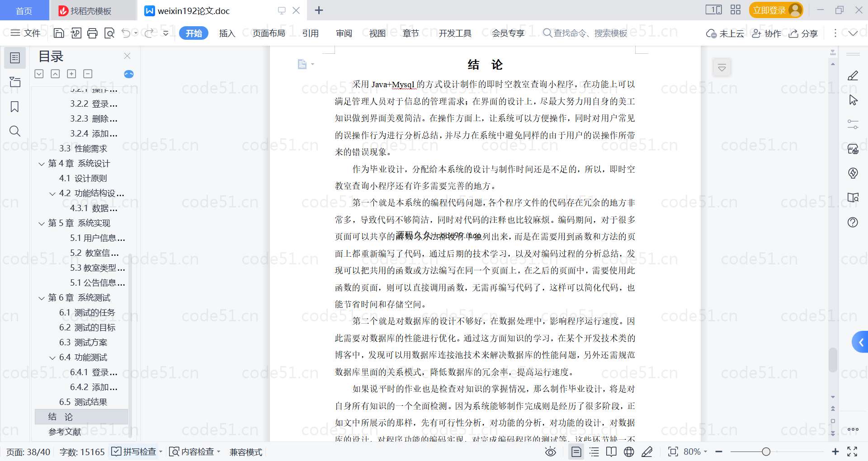Click page count 页面: 38/40

click(x=28, y=452)
